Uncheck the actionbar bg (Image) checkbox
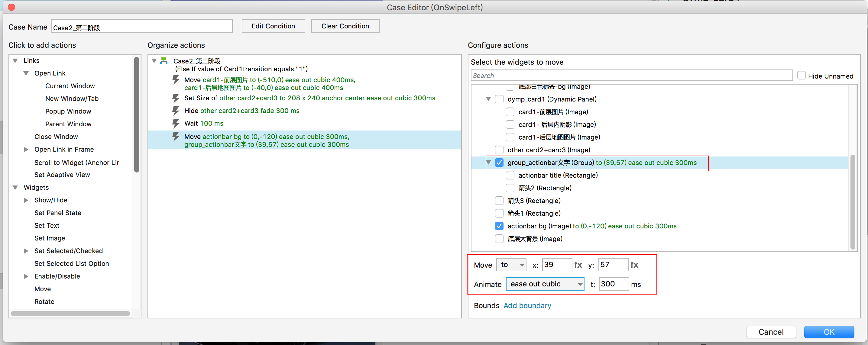The height and width of the screenshot is (345, 868). coord(499,226)
